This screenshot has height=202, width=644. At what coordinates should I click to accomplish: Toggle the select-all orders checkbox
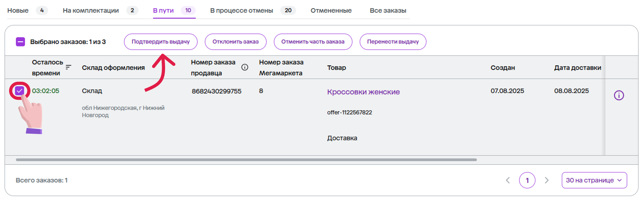[x=20, y=42]
